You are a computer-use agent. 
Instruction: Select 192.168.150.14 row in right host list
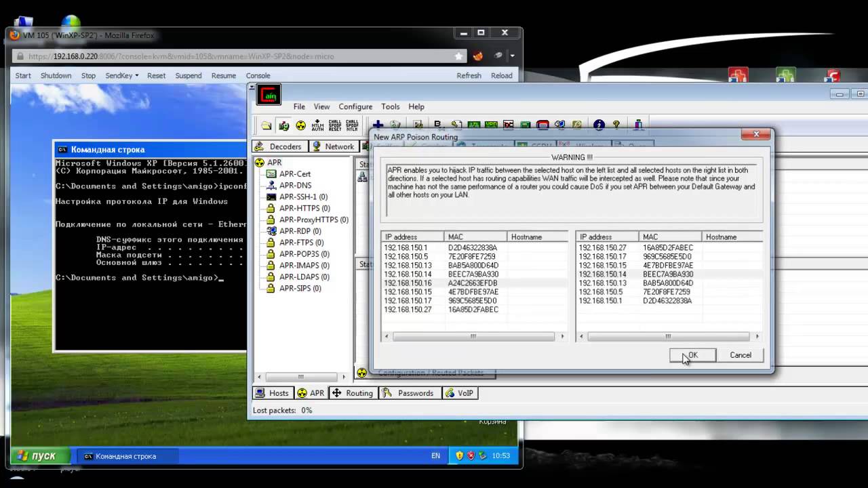(669, 274)
